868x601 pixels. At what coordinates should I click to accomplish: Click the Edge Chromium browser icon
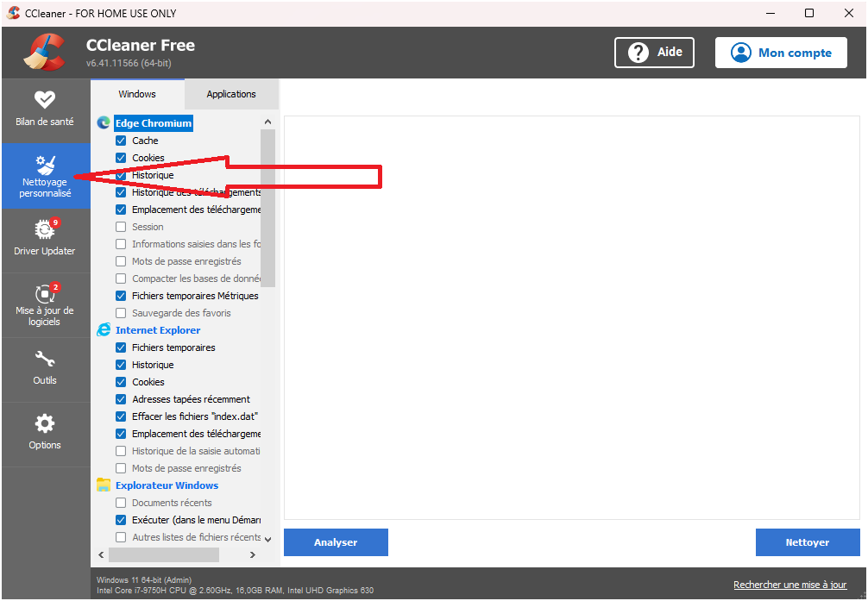coord(104,122)
